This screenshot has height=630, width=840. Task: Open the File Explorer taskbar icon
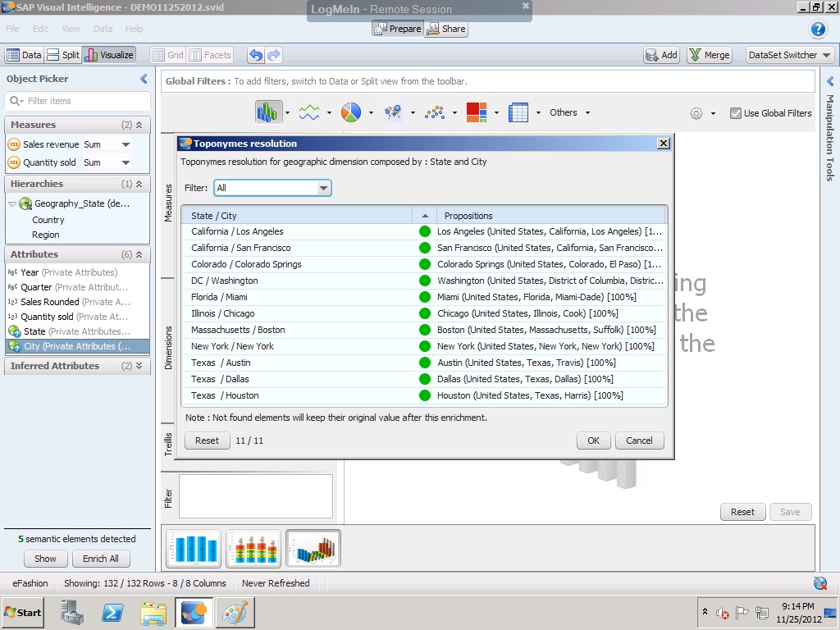153,612
